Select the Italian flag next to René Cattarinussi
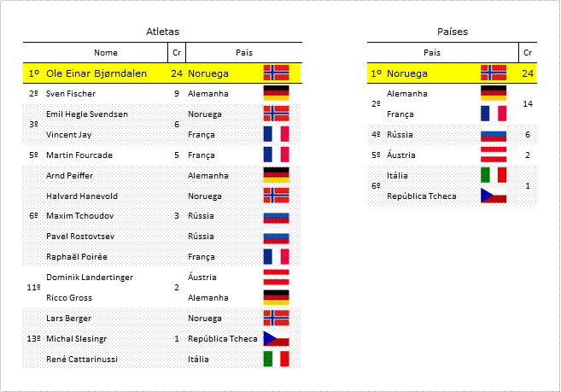This screenshot has width=561, height=392. [x=276, y=359]
